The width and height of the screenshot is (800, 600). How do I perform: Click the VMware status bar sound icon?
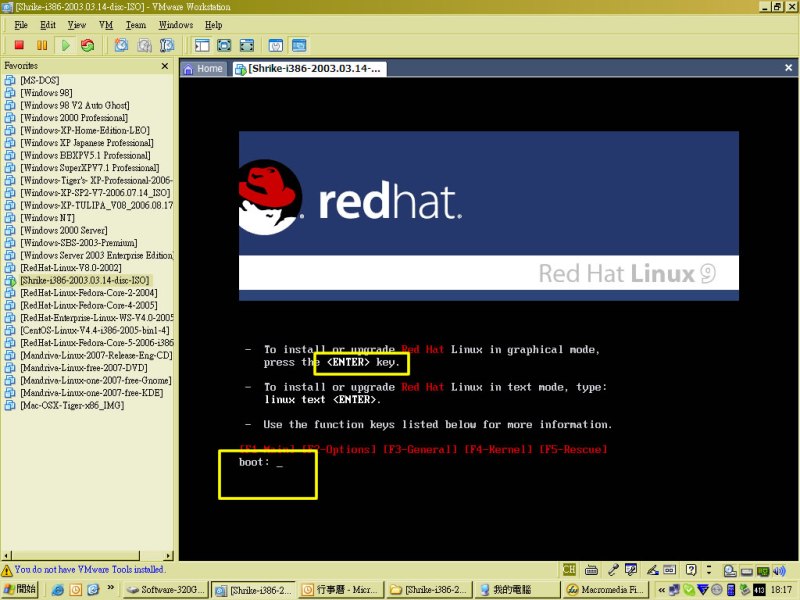(x=779, y=571)
